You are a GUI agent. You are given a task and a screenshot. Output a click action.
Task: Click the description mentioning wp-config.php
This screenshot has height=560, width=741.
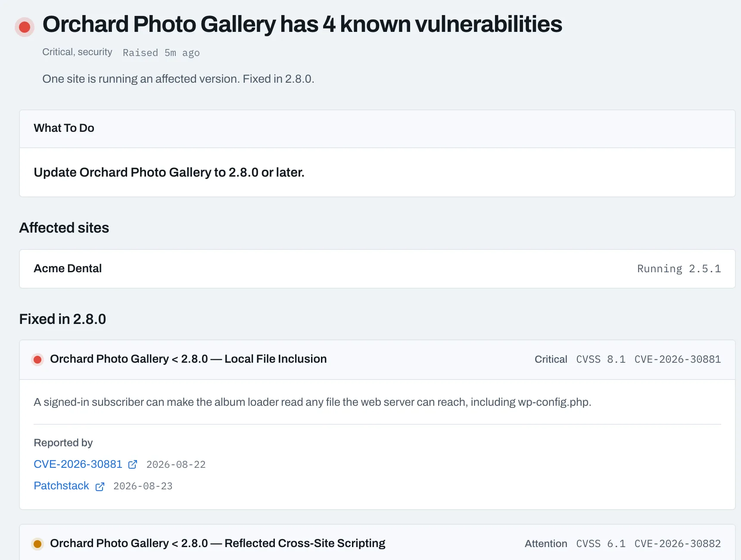coord(312,402)
